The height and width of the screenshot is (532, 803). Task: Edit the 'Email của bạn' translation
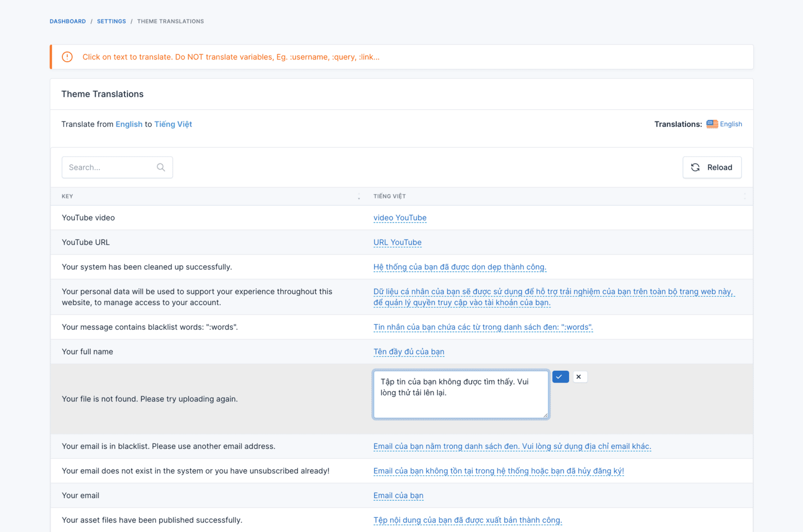398,495
